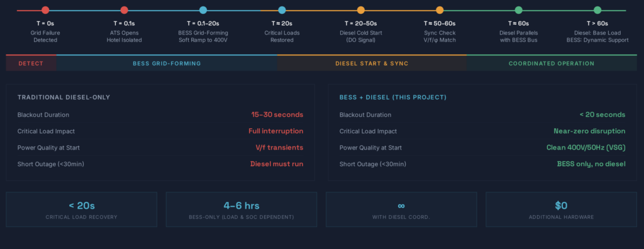The height and width of the screenshot is (249, 644).
Task: Select the Sync Check timeline dot
Action: pos(440,10)
